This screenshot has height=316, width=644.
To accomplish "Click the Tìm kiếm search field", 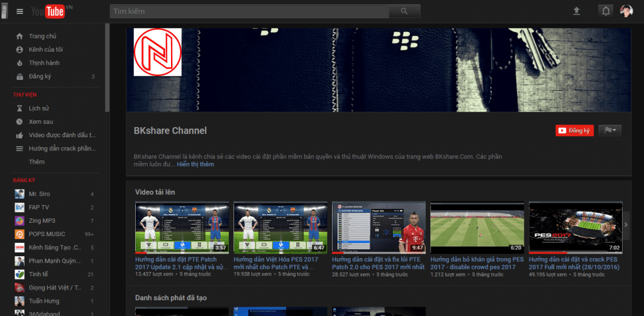I will tap(249, 11).
